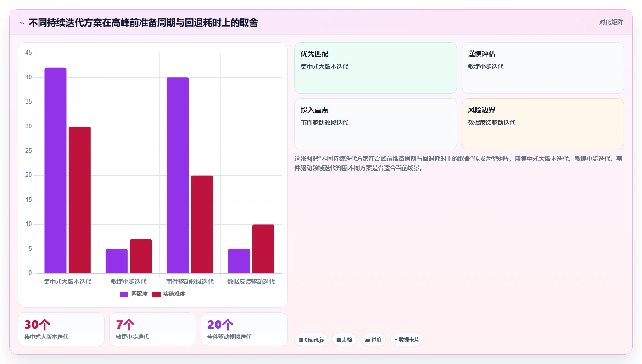The height and width of the screenshot is (364, 642).
Task: Click the 30个 stat card
Action: click(61, 329)
